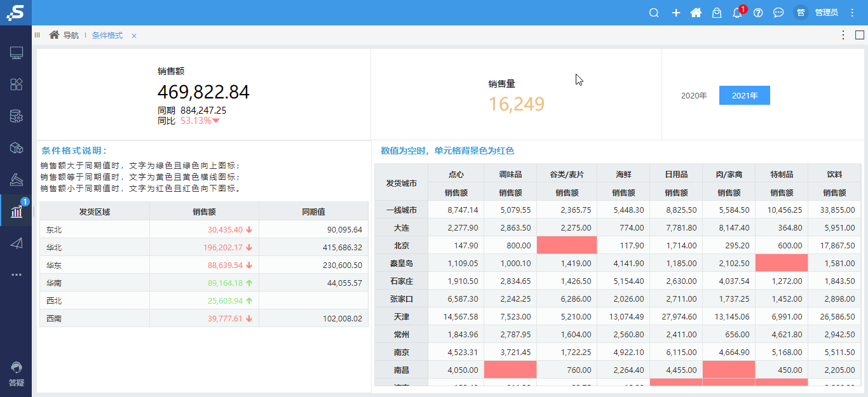The height and width of the screenshot is (397, 868).
Task: Click the 53.13% year-over-year value
Action: point(196,121)
